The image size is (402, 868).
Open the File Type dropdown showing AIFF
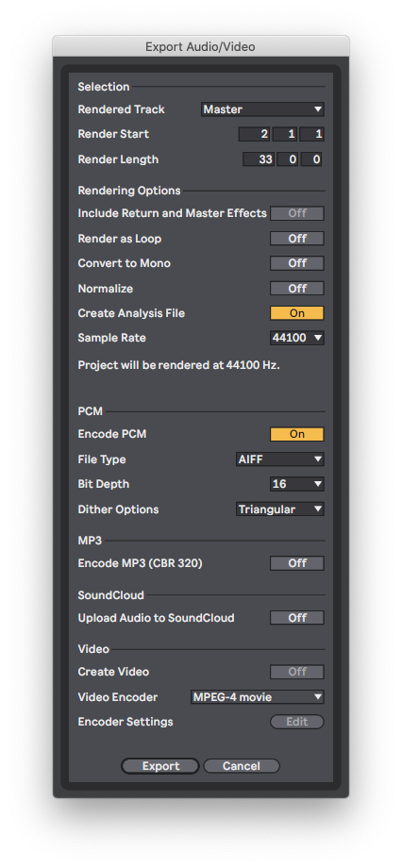coord(279,459)
